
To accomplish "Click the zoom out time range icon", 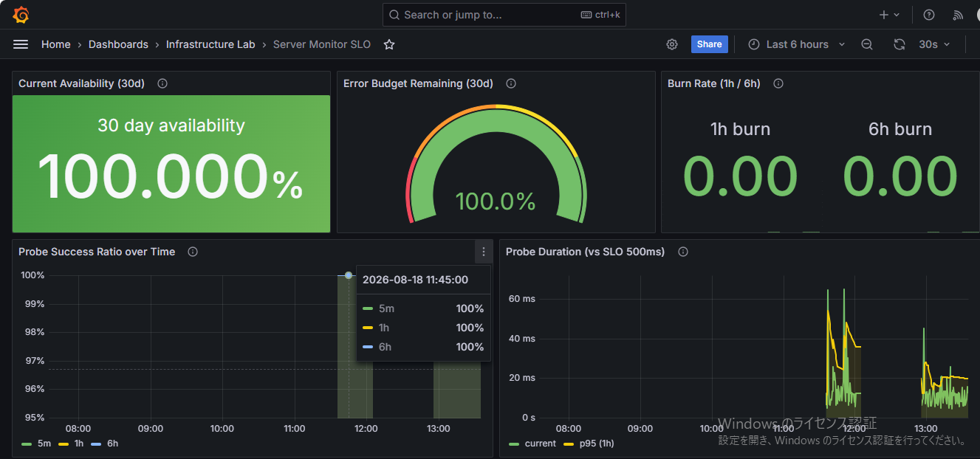I will (x=867, y=44).
